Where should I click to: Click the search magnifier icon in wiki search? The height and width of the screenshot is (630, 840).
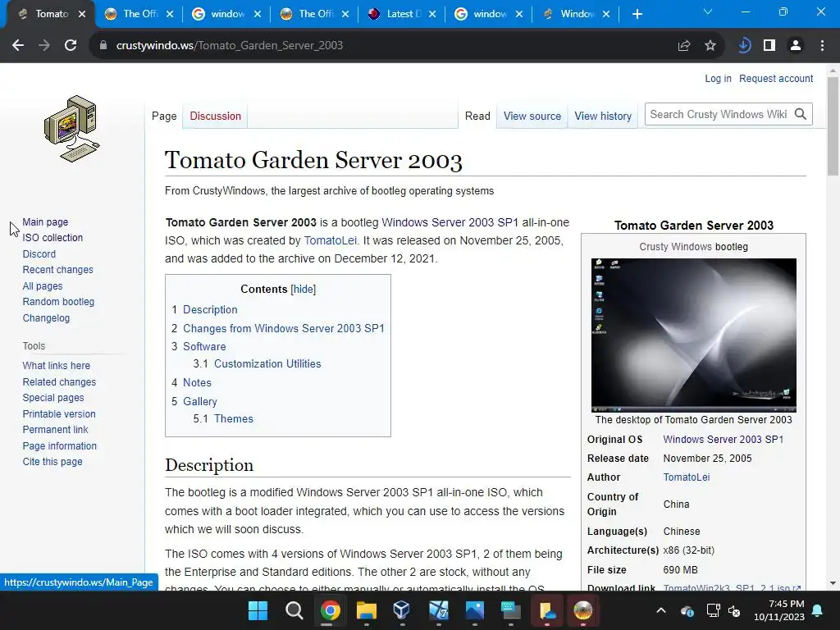pos(801,114)
